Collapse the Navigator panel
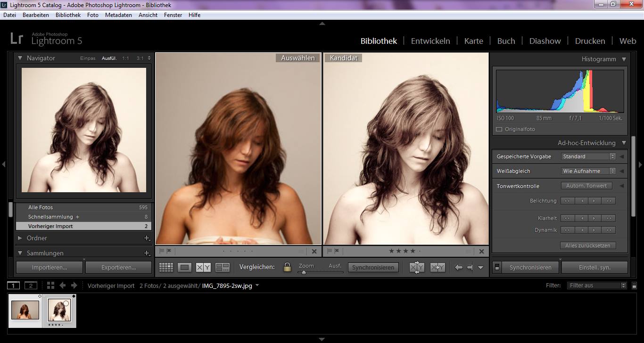This screenshot has width=644, height=343. click(x=20, y=58)
